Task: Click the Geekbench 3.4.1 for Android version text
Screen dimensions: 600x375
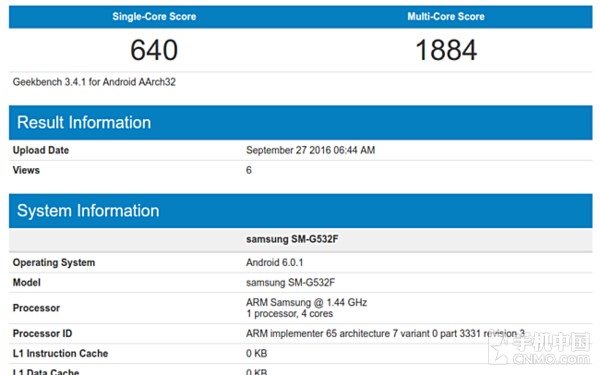Action: click(x=94, y=82)
